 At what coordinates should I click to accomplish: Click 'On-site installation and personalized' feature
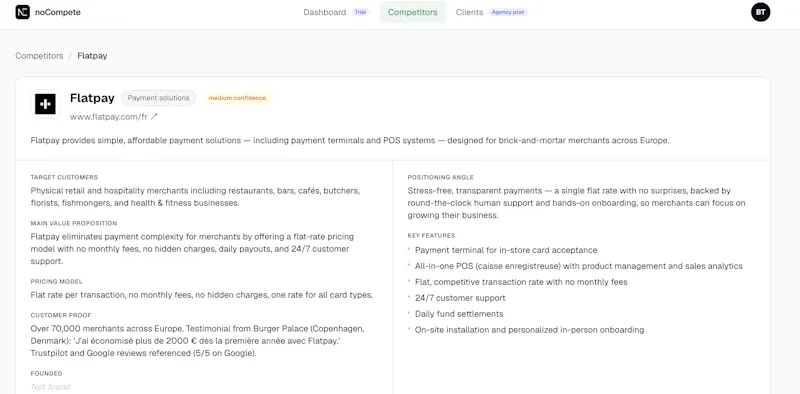(530, 330)
